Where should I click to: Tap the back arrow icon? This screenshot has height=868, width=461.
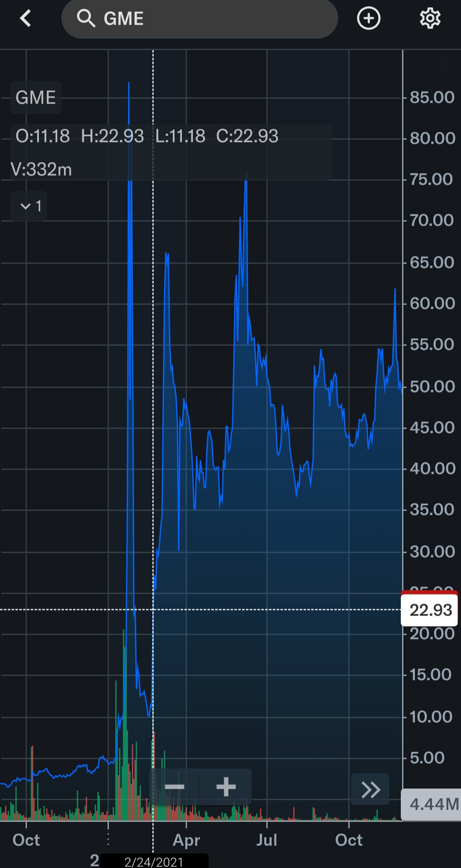click(26, 18)
